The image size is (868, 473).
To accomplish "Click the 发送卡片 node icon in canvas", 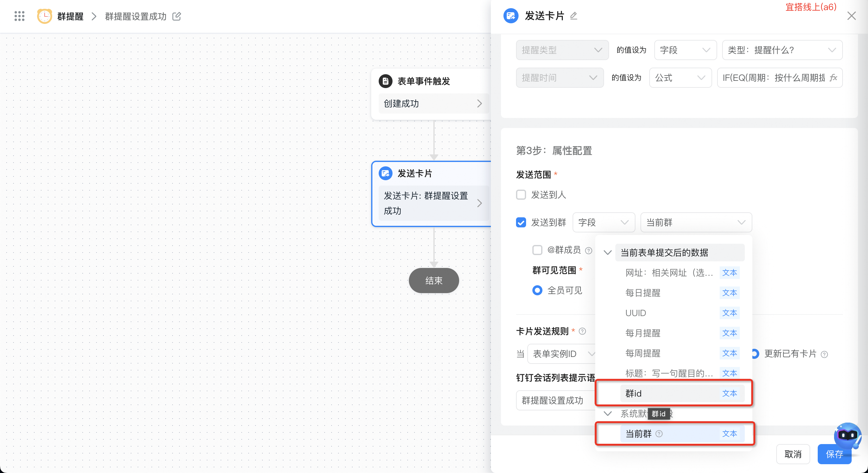I will (x=386, y=173).
